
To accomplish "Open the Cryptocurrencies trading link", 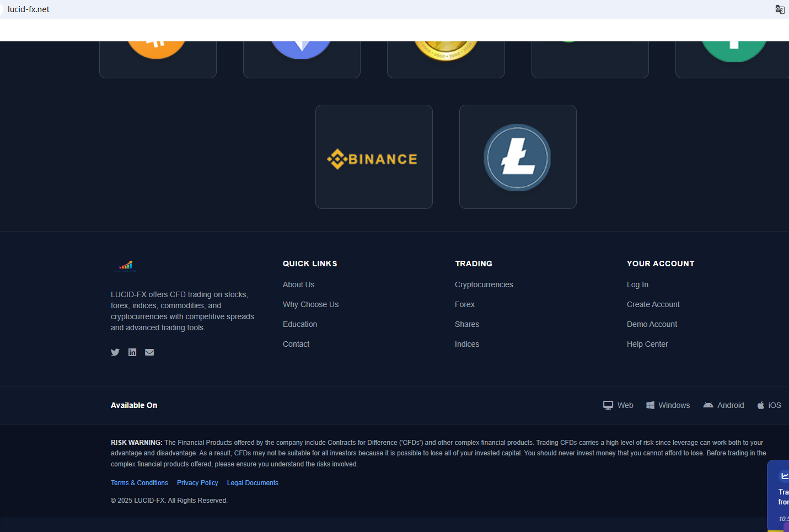I will [484, 284].
